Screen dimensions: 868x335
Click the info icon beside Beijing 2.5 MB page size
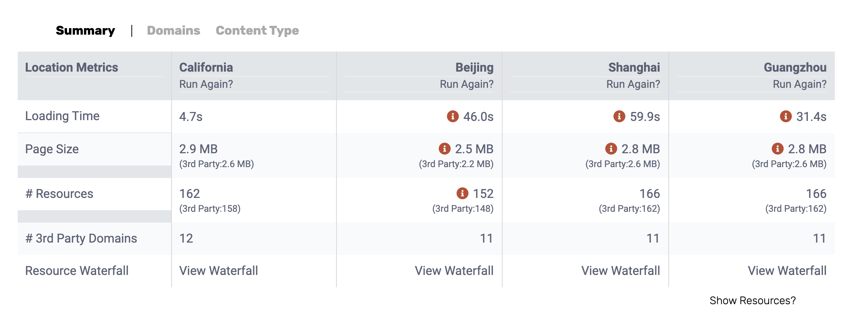tap(444, 148)
